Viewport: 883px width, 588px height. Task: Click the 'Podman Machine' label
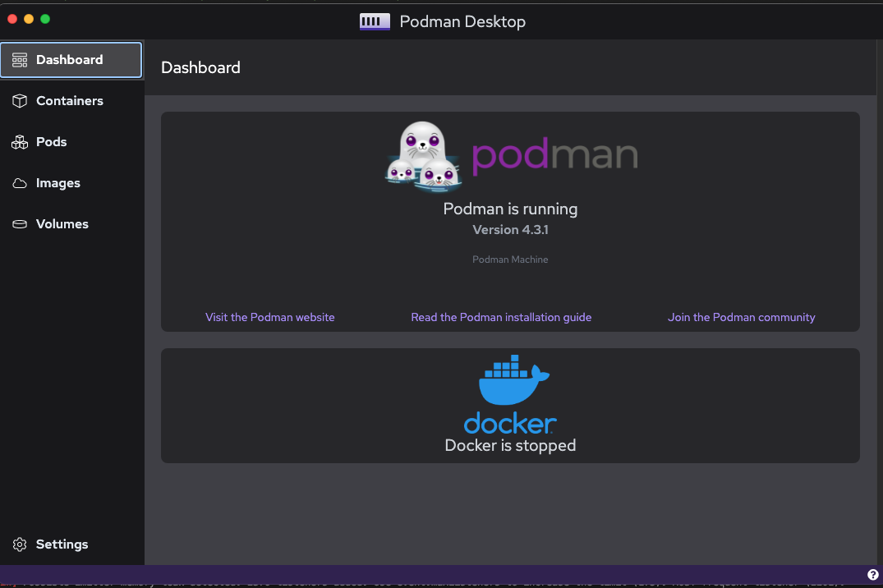[510, 260]
